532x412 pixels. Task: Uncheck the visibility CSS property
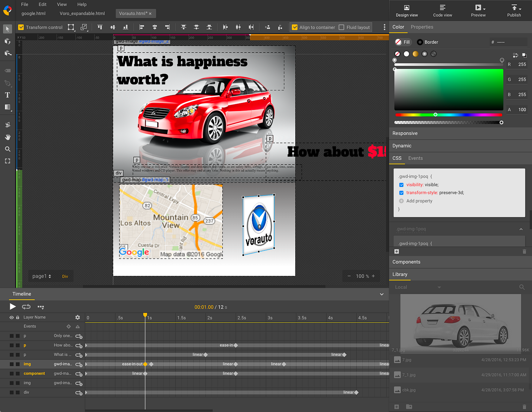click(x=401, y=185)
